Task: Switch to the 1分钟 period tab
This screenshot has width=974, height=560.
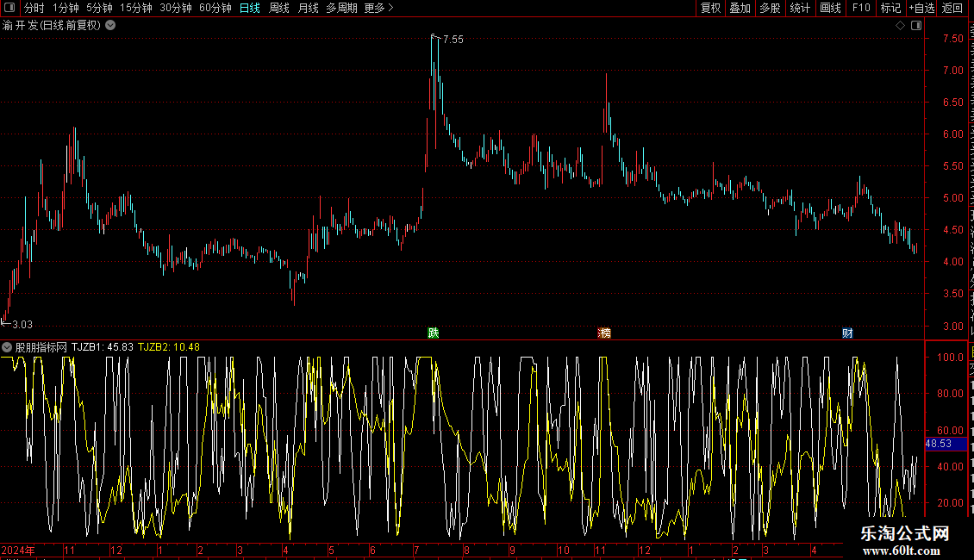Action: pos(66,8)
